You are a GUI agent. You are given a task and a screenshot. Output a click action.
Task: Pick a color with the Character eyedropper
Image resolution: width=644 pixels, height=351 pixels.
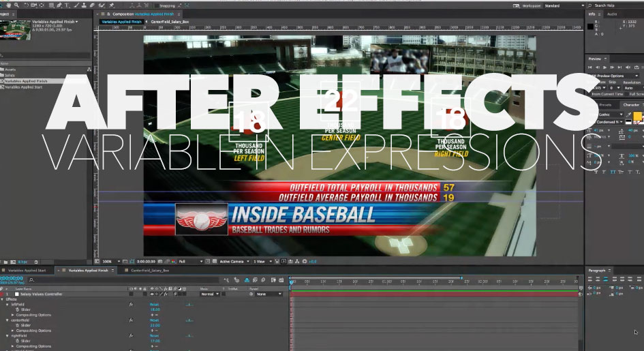click(628, 115)
